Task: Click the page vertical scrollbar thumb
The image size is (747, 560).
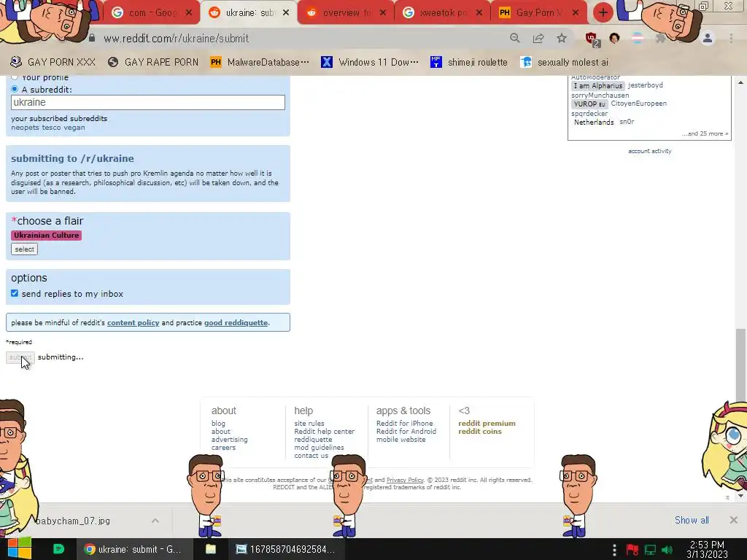Action: [x=740, y=365]
